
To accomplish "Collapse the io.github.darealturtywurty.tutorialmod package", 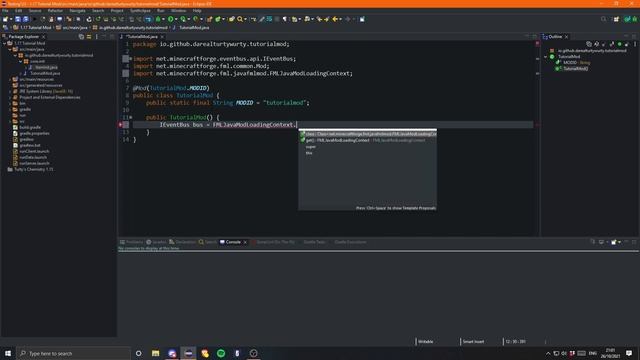I will [x=16, y=56].
